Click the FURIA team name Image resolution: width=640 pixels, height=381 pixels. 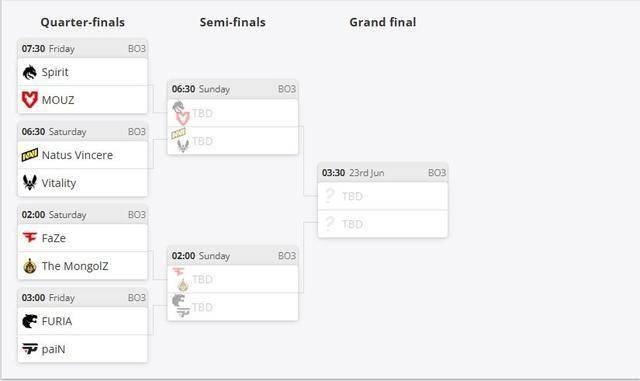[57, 321]
